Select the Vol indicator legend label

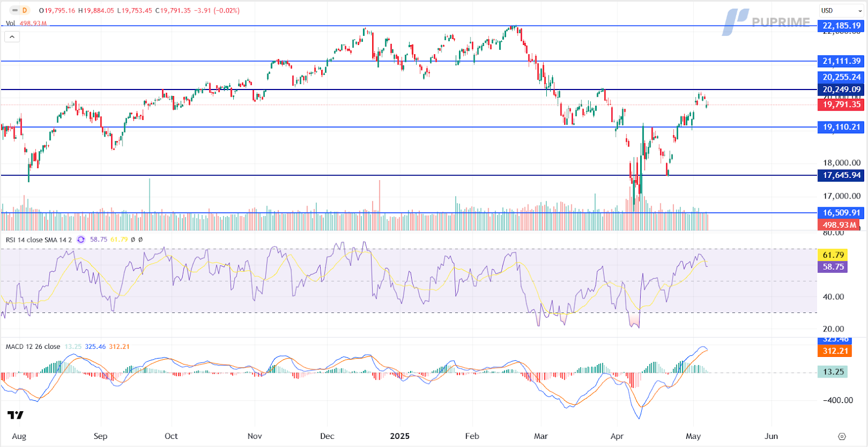[x=10, y=23]
